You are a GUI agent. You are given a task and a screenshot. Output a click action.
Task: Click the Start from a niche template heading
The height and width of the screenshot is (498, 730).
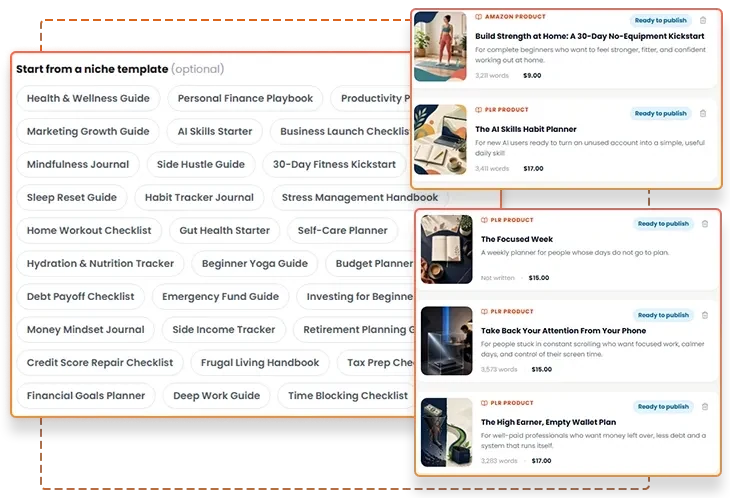pos(92,69)
